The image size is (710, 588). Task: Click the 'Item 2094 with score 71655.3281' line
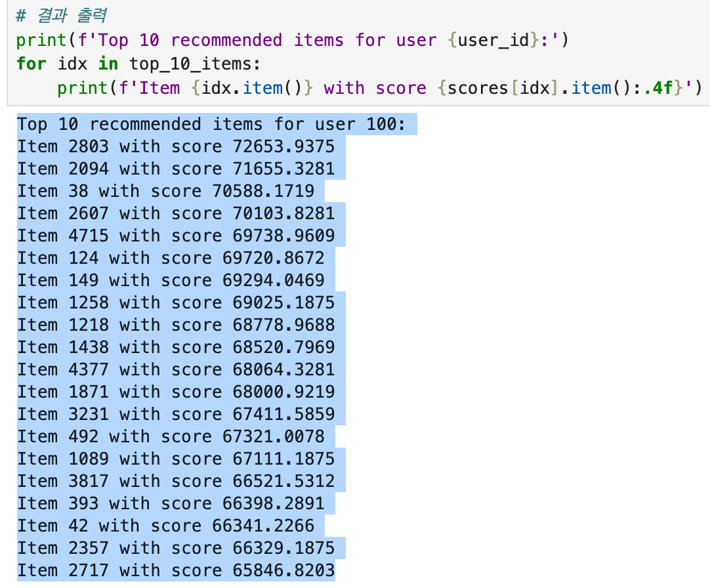tap(176, 169)
